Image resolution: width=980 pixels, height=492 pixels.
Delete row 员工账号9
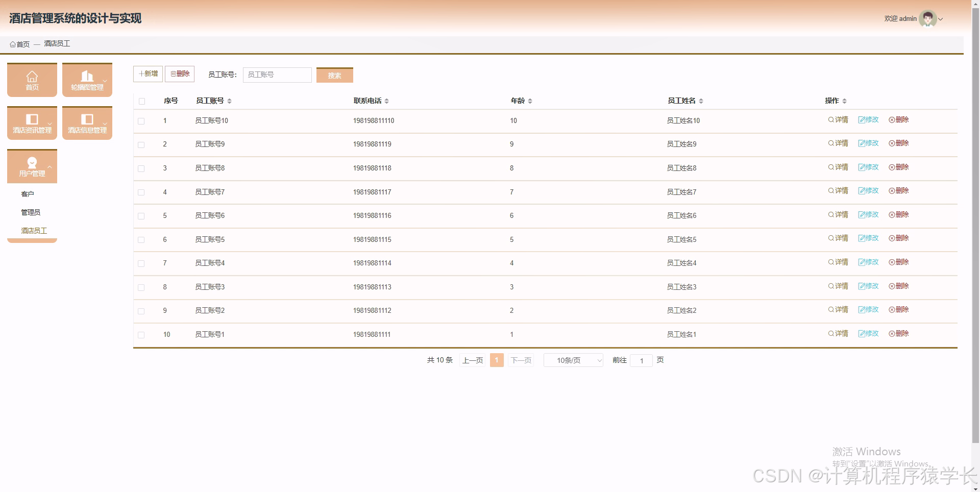click(899, 143)
